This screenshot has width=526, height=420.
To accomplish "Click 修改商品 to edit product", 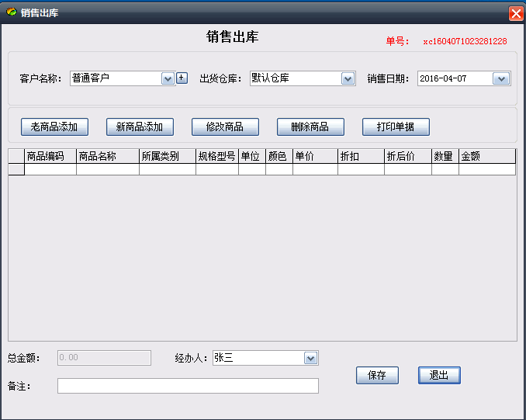I will pyautogui.click(x=225, y=127).
